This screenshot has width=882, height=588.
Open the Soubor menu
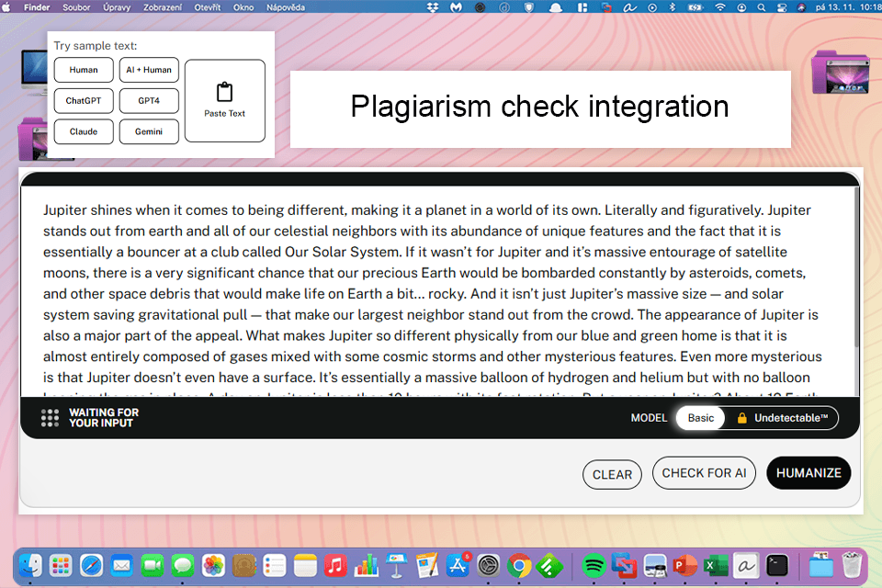tap(76, 6)
